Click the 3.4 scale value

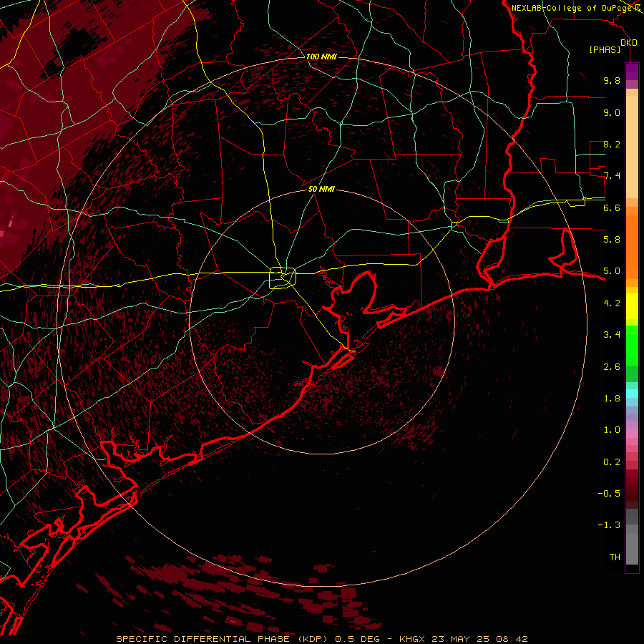pos(612,335)
